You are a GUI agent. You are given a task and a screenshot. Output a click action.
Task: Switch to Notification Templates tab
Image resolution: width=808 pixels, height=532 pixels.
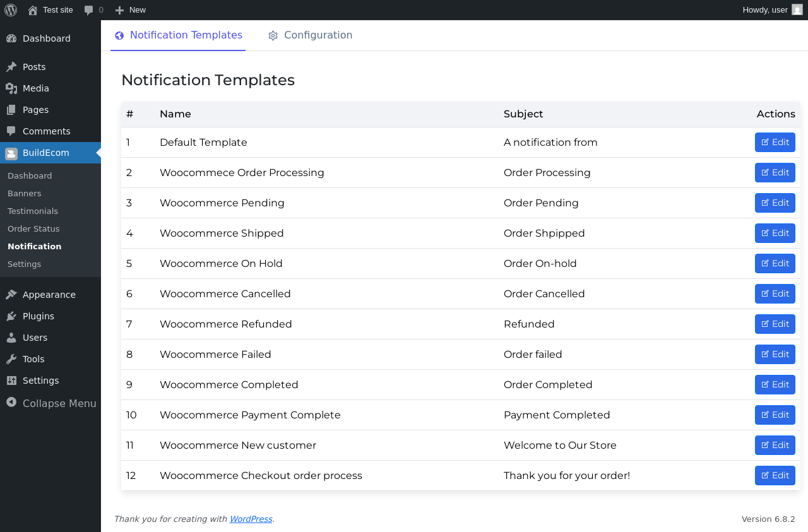(x=178, y=35)
